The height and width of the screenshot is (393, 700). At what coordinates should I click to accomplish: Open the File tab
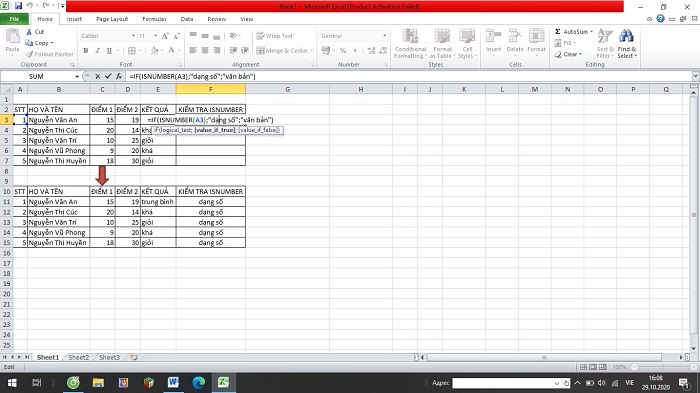click(x=14, y=19)
